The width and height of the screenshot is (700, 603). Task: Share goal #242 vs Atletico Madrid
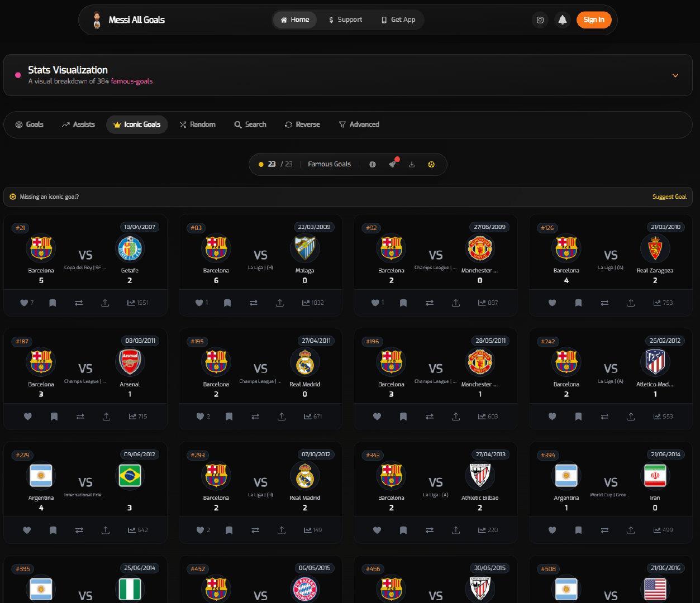pos(631,417)
